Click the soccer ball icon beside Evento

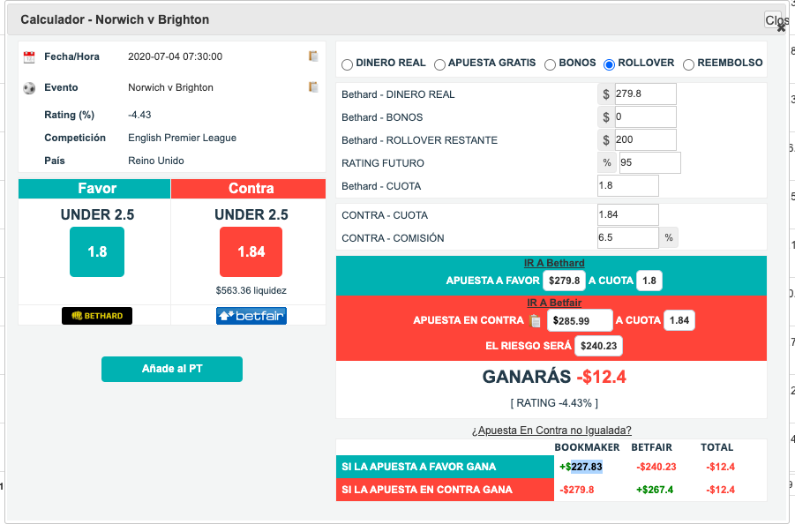[x=29, y=88]
